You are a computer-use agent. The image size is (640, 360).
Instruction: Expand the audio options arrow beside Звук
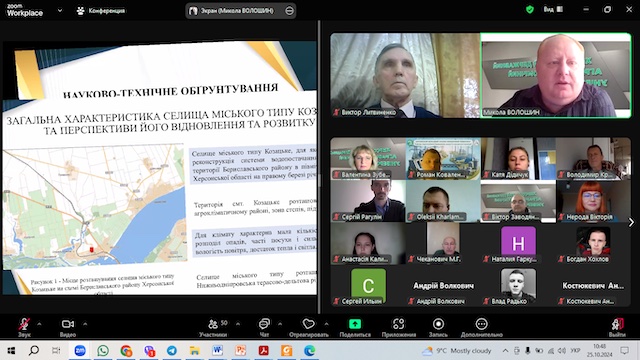click(x=40, y=324)
